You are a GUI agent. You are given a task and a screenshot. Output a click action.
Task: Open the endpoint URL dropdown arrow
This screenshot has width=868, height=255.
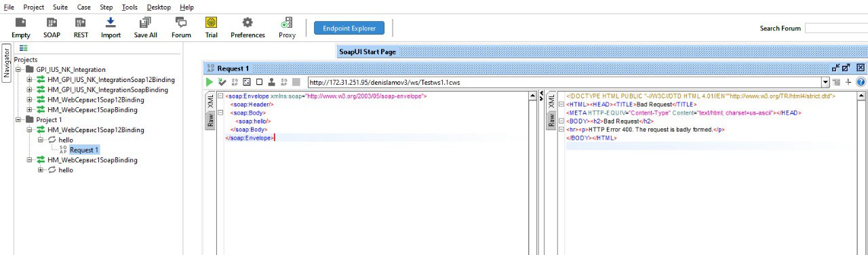825,82
